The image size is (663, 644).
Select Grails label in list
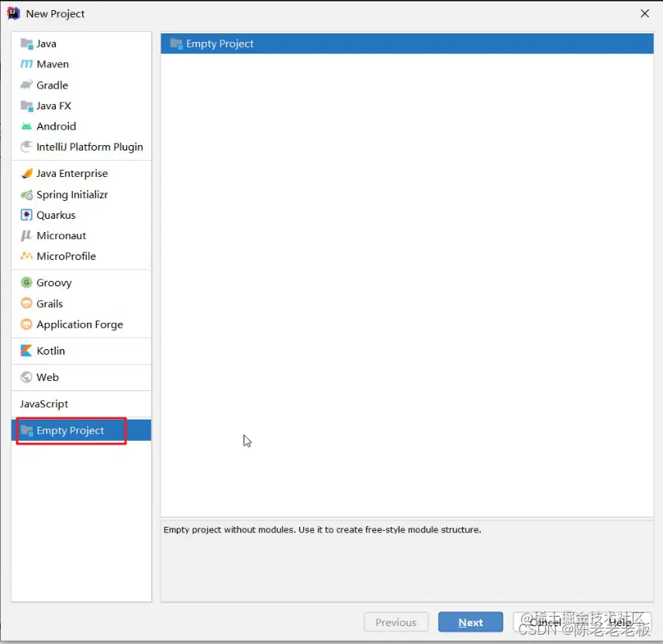point(50,303)
